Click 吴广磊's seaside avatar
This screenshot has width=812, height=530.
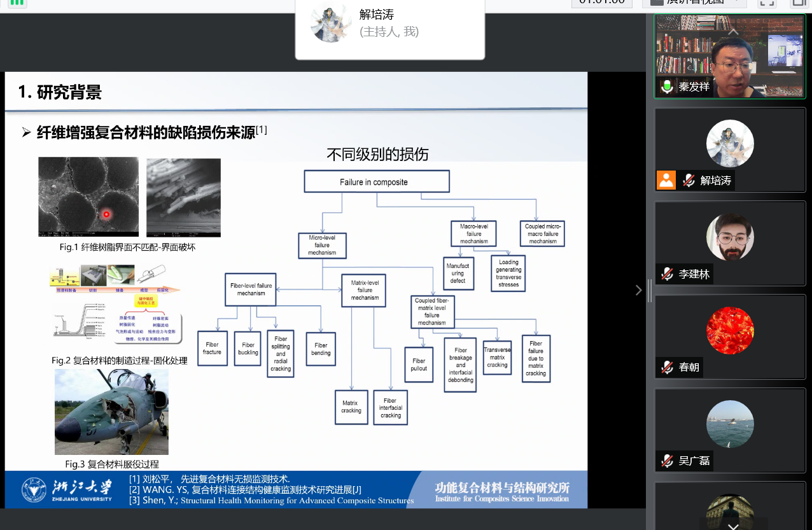point(730,424)
